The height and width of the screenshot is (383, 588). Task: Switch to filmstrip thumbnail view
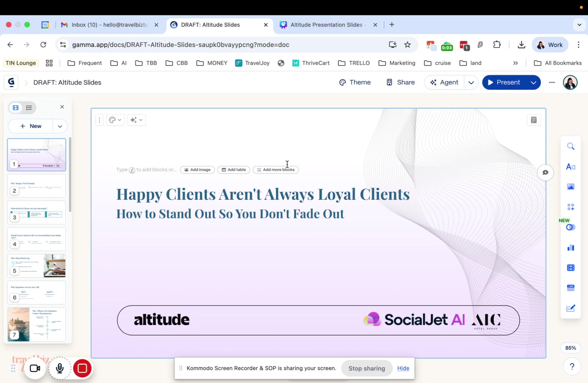click(16, 108)
